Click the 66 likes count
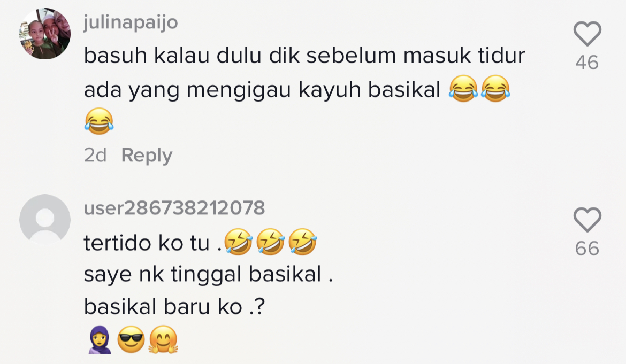Screen dimensions: 626x364 pos(587,249)
